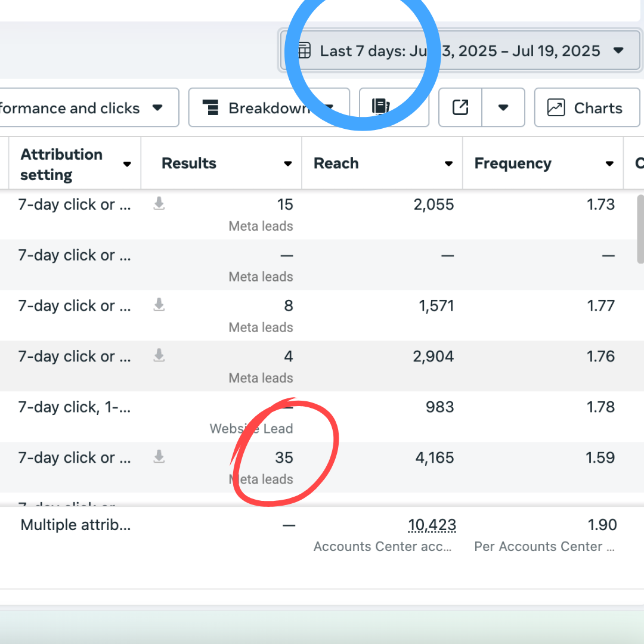Click the table's vertical scrollbar
Screen dimensions: 644x644
pyautogui.click(x=640, y=230)
